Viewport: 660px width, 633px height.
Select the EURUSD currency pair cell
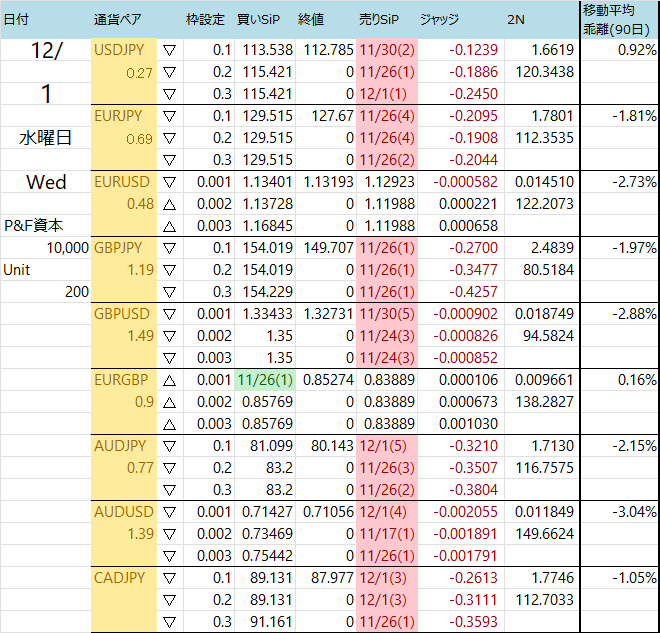(122, 182)
